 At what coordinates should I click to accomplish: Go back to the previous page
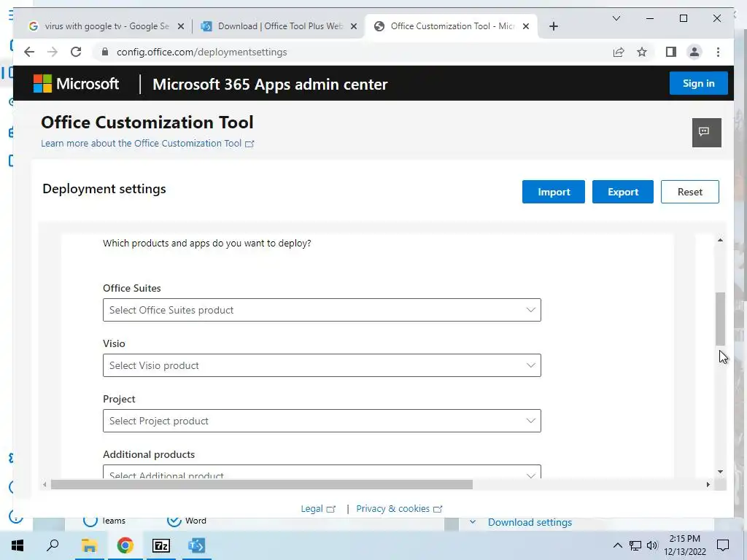pyautogui.click(x=29, y=52)
